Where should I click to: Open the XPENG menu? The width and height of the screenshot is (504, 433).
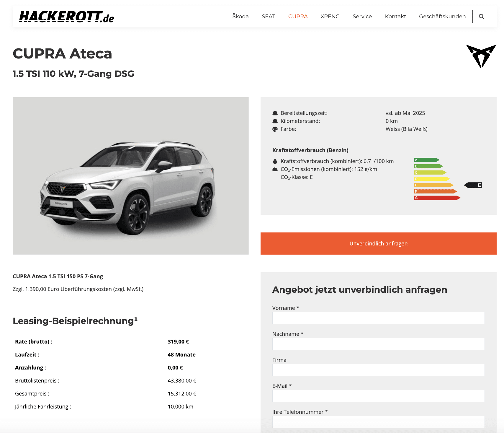coord(330,17)
